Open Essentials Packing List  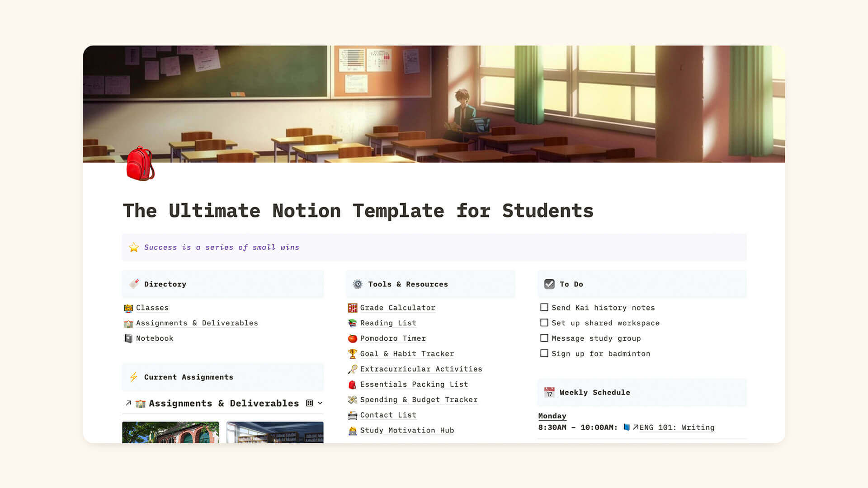tap(413, 384)
